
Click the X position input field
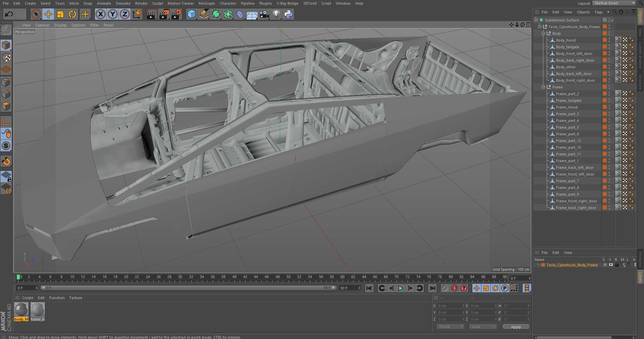coord(450,306)
